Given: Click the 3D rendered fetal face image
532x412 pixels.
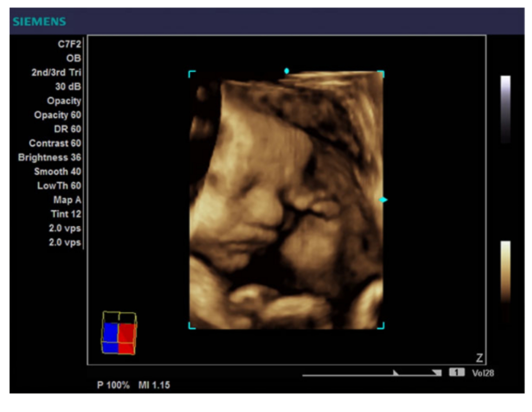Looking at the screenshot, I should [x=286, y=200].
